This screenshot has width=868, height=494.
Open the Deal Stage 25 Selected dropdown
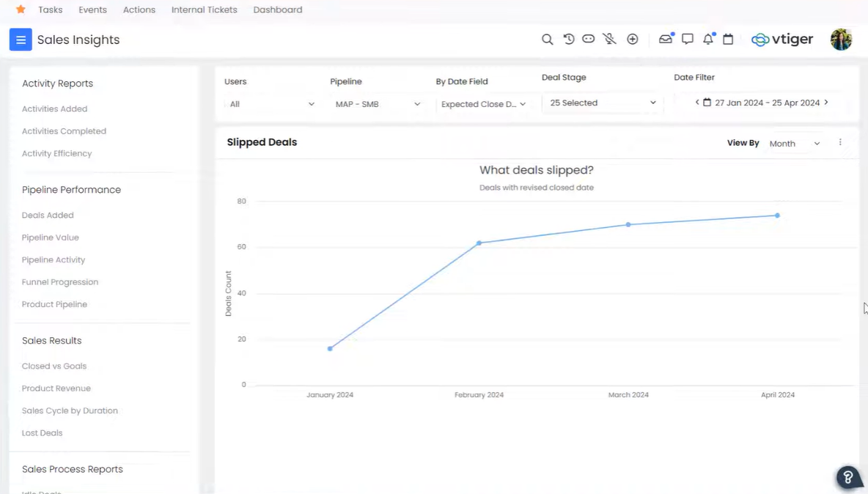click(601, 103)
